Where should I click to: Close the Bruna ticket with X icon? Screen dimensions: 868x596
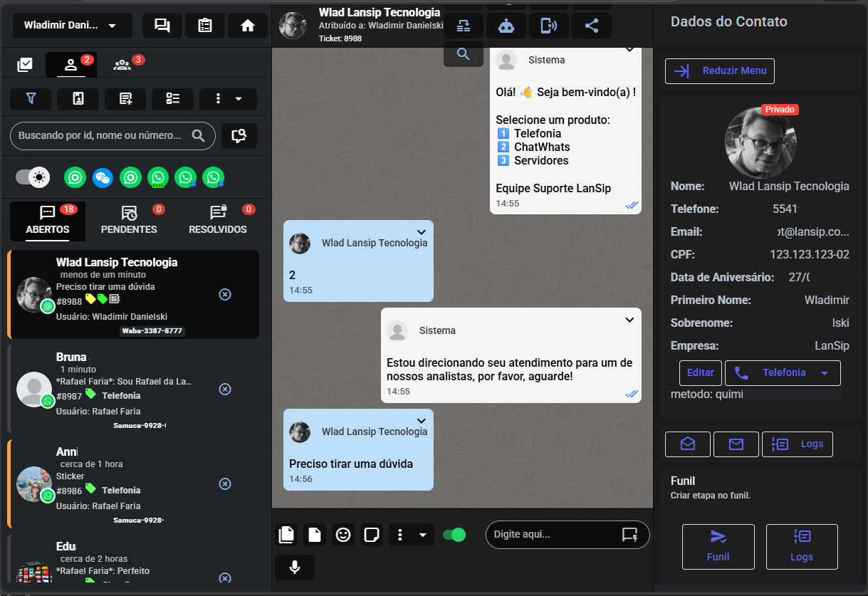tap(225, 389)
